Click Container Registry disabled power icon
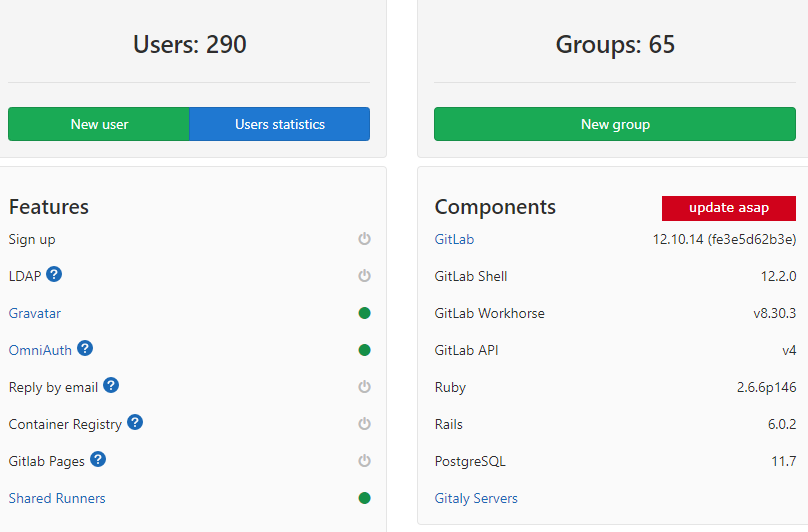Viewport: 808px width, 532px height. pyautogui.click(x=364, y=424)
